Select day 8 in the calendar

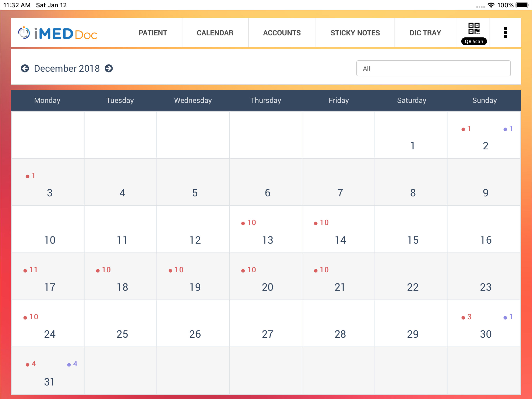pos(411,182)
